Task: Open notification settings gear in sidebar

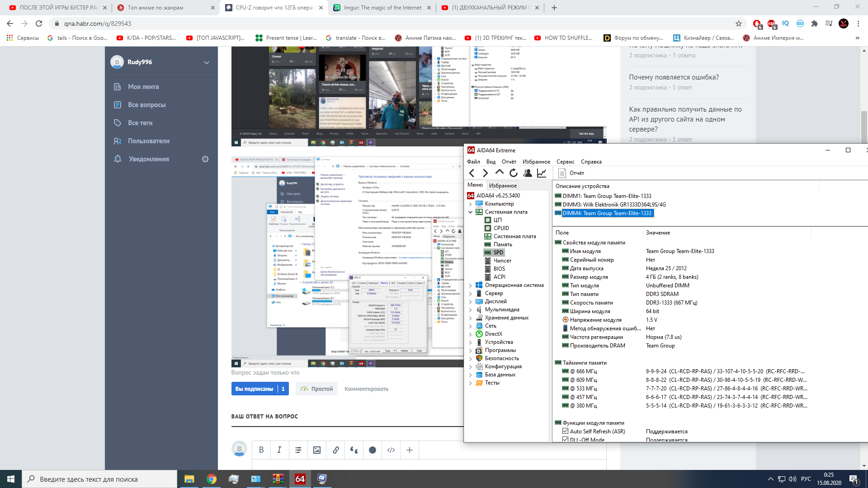Action: coord(205,159)
